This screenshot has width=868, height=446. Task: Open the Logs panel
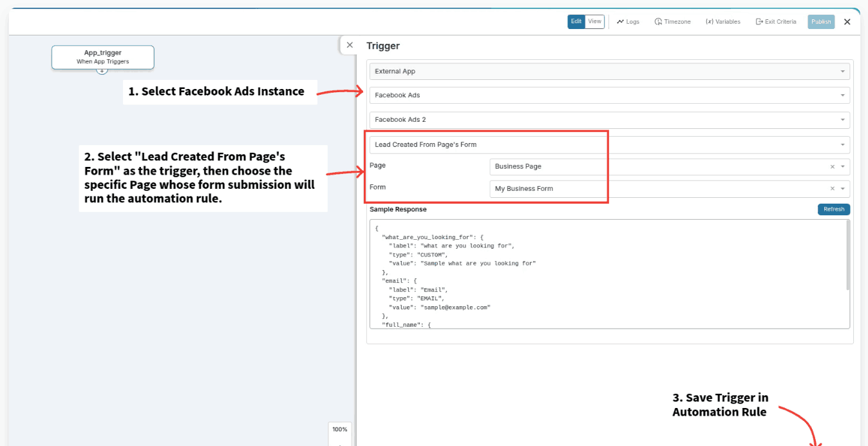pyautogui.click(x=628, y=22)
